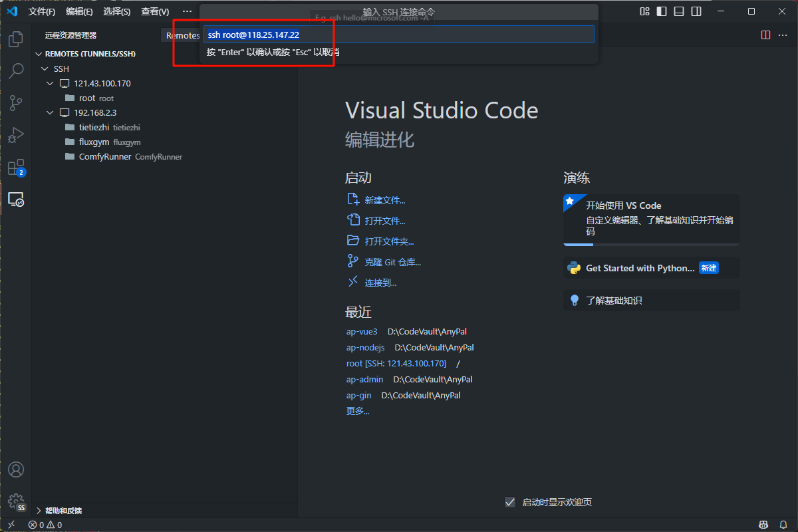Toggle the 启动时显示欢迎页 checkbox
This screenshot has height=532, width=798.
click(x=510, y=502)
